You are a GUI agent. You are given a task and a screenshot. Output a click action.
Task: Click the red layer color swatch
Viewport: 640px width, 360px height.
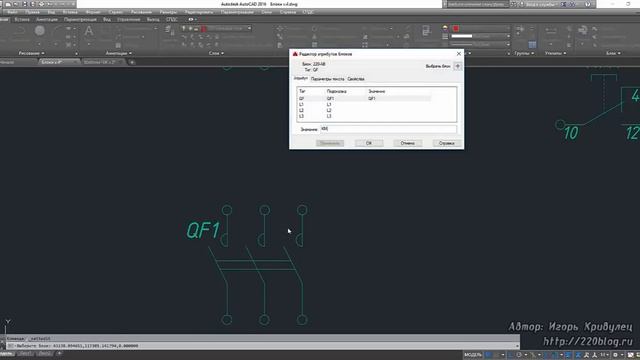pyautogui.click(x=204, y=29)
